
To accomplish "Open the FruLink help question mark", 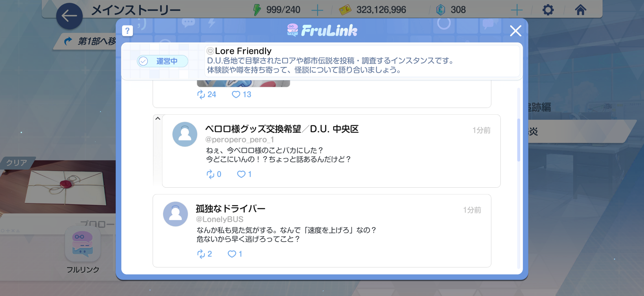I will tap(127, 31).
